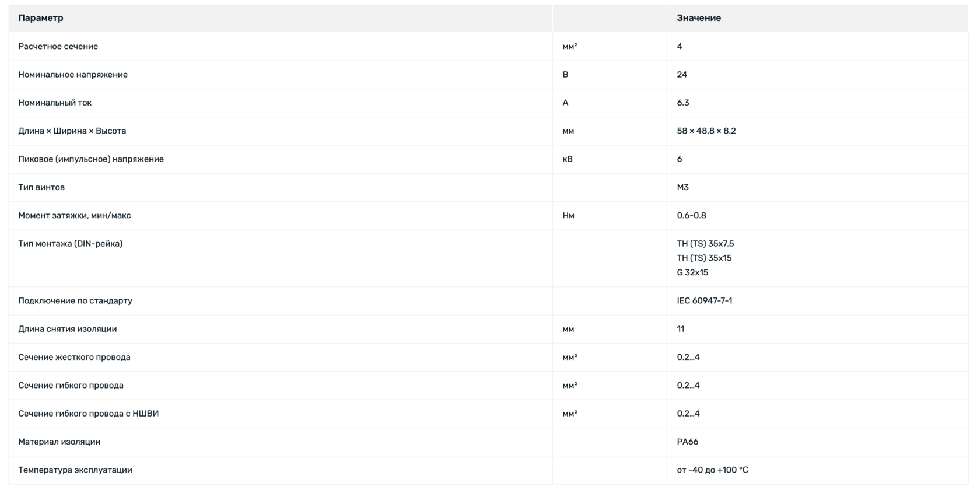This screenshot has width=980, height=497.
Task: Click the Тип винтов value M3
Action: pyautogui.click(x=682, y=187)
